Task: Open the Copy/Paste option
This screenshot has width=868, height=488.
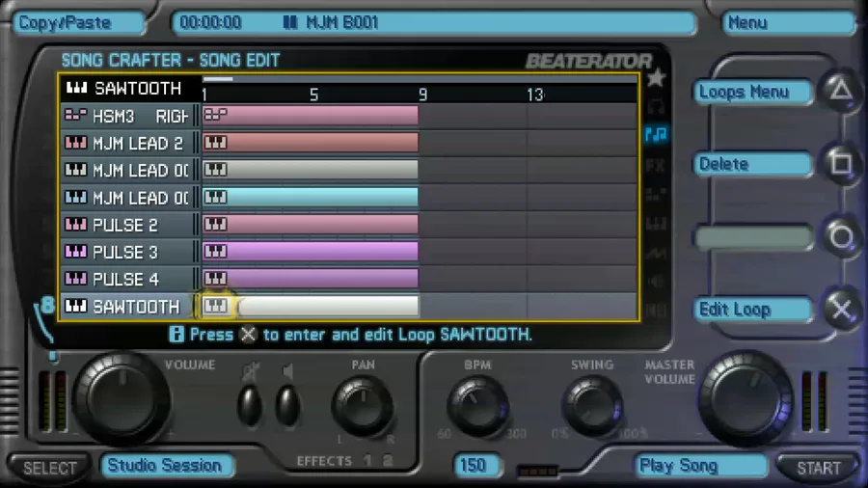Action: [78, 23]
